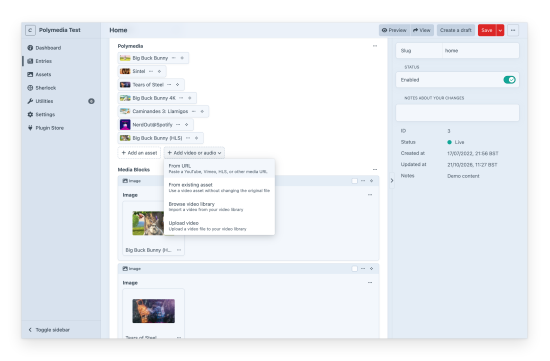Image resolution: width=550 pixels, height=361 pixels.
Task: Click the View button
Action: point(422,30)
